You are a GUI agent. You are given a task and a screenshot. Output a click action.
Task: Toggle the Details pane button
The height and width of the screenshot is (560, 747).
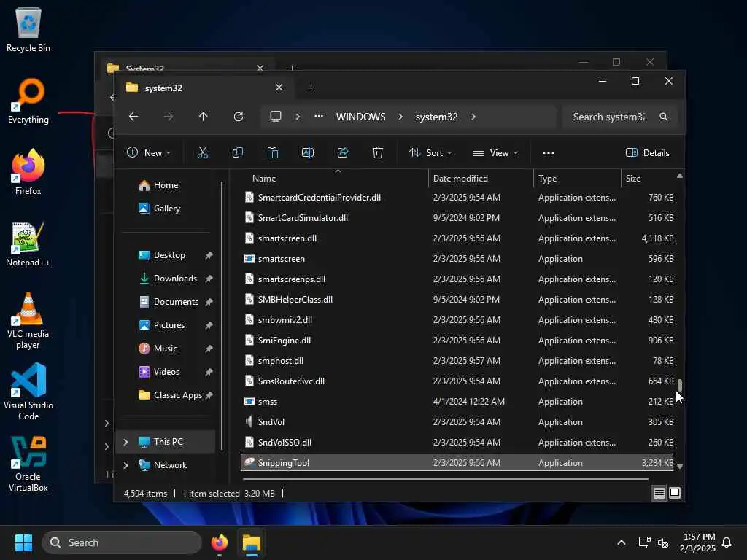point(647,153)
